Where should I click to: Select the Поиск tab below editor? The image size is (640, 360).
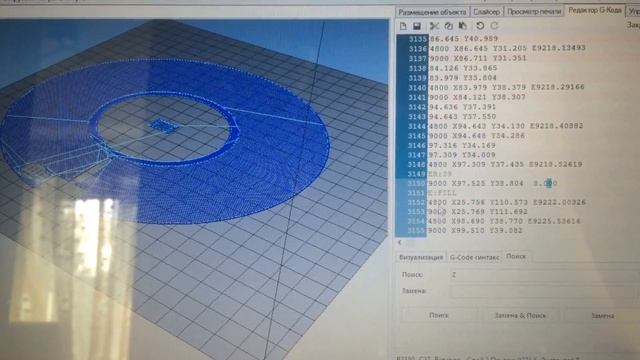tap(516, 256)
